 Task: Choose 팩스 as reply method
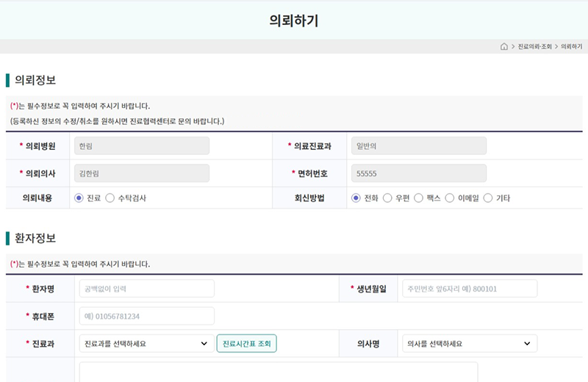click(x=419, y=198)
